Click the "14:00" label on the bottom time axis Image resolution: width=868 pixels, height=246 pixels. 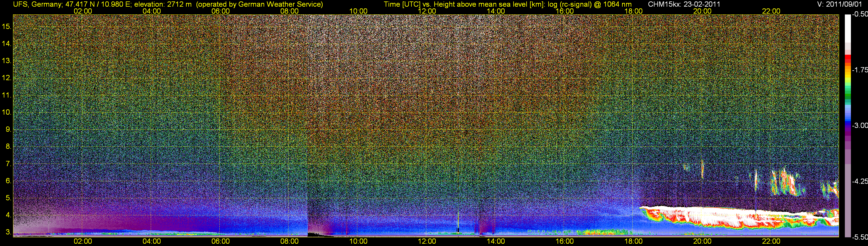pos(496,241)
